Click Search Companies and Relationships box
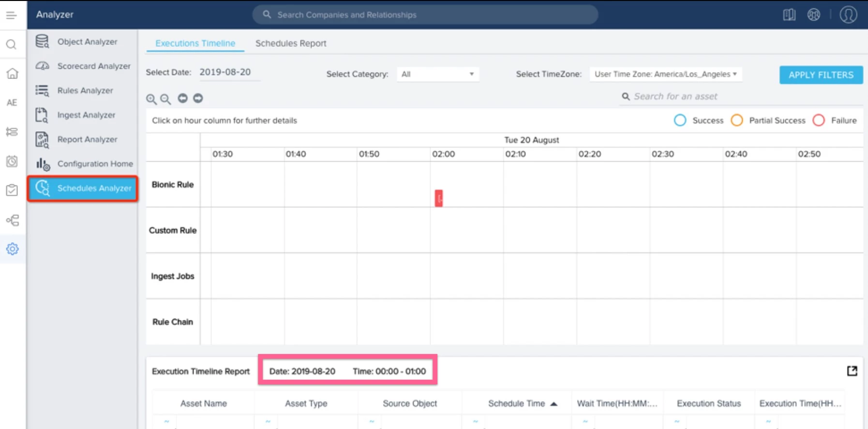The width and height of the screenshot is (868, 429). pos(425,15)
